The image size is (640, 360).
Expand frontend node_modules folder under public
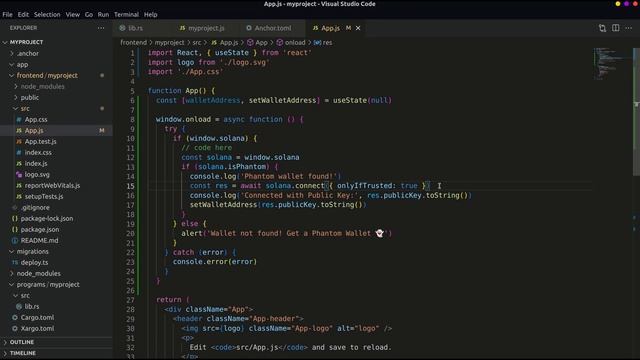coord(42,87)
